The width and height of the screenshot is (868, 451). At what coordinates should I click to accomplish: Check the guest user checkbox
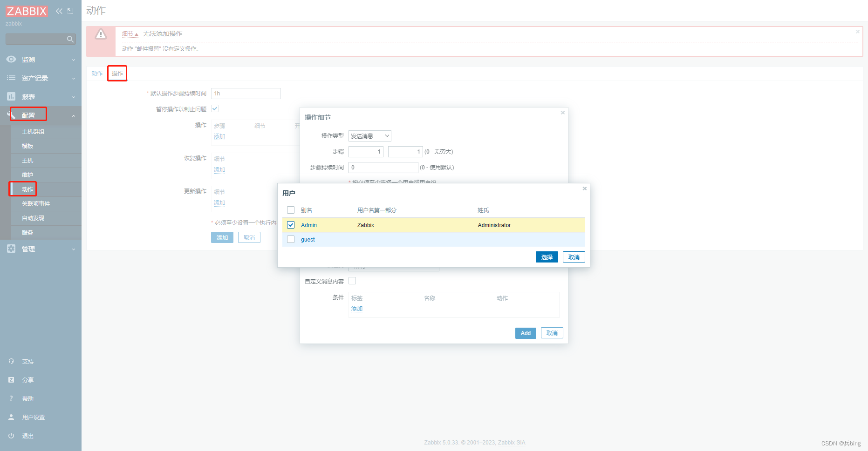[291, 239]
